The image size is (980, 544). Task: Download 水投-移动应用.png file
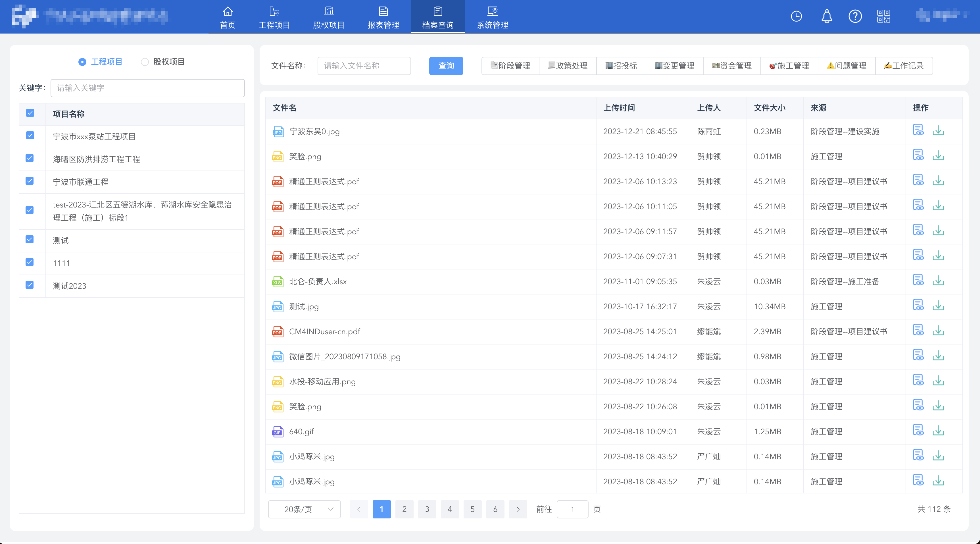(x=938, y=380)
